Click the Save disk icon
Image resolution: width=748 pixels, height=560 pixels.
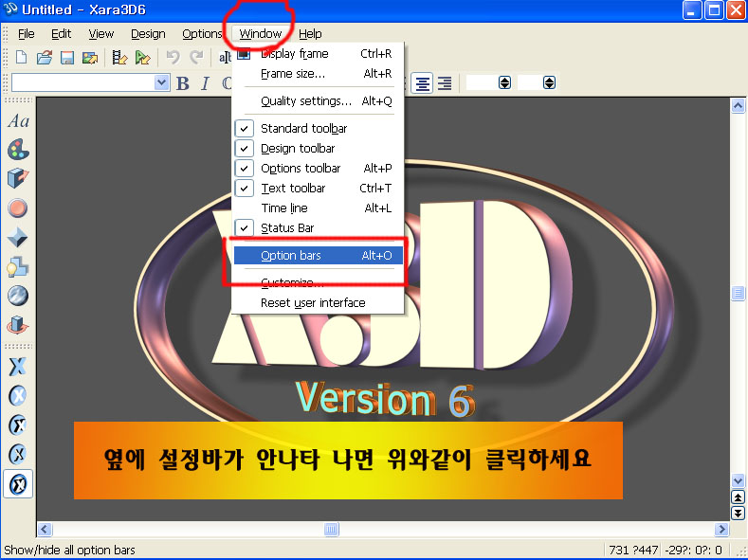66,58
